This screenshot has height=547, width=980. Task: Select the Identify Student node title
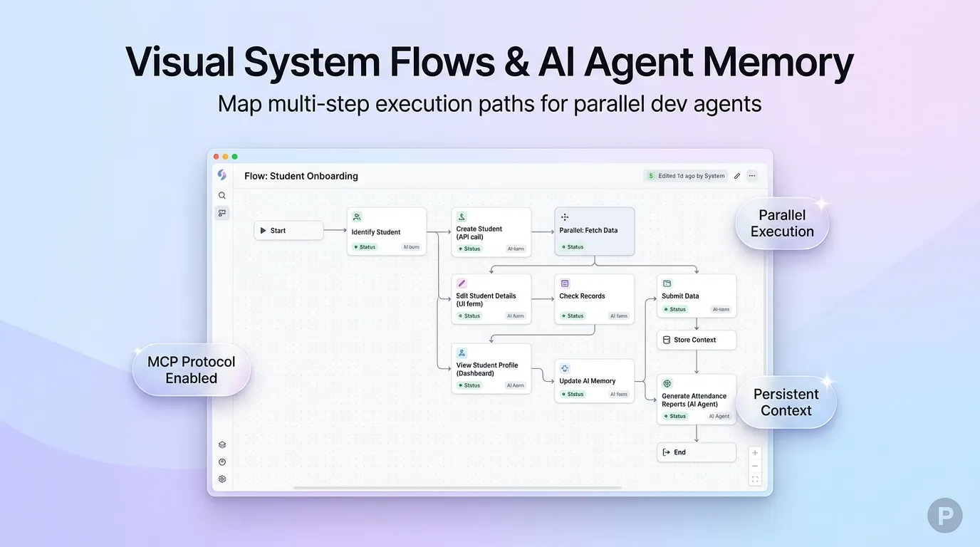coord(376,232)
